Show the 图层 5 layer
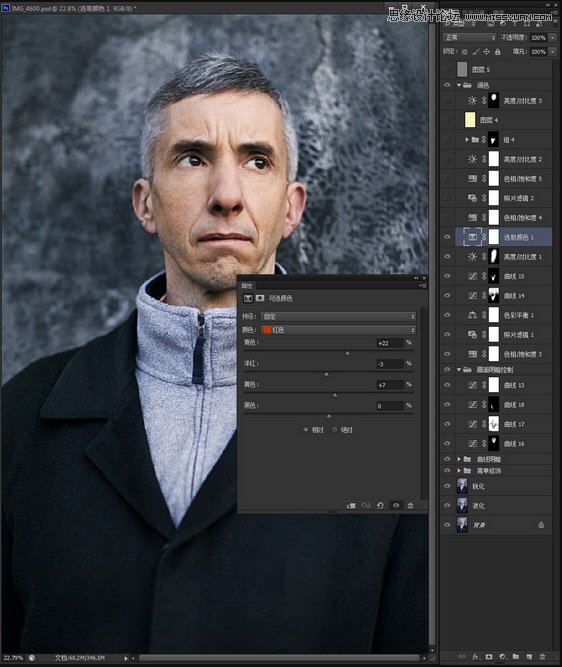Image resolution: width=562 pixels, height=667 pixels. (447, 69)
